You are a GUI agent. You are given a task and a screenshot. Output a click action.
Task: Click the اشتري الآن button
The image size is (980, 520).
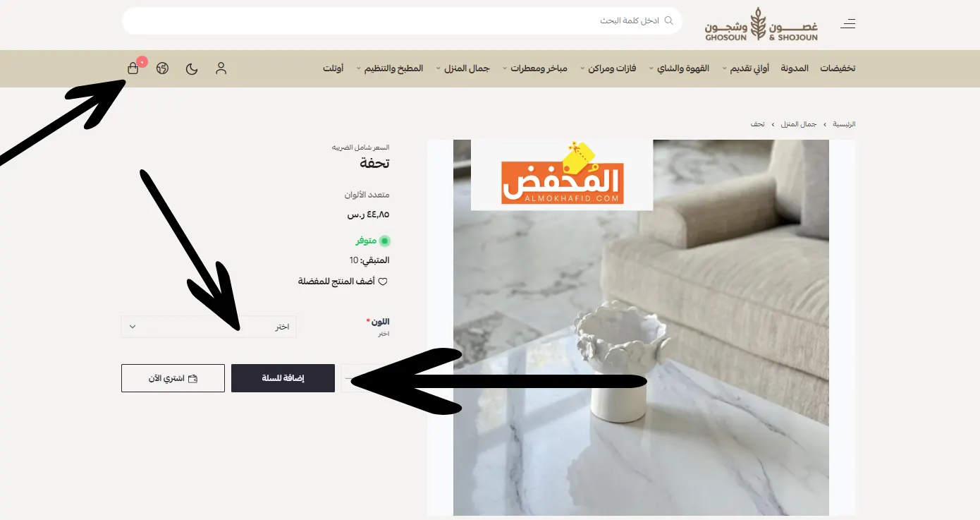point(173,378)
